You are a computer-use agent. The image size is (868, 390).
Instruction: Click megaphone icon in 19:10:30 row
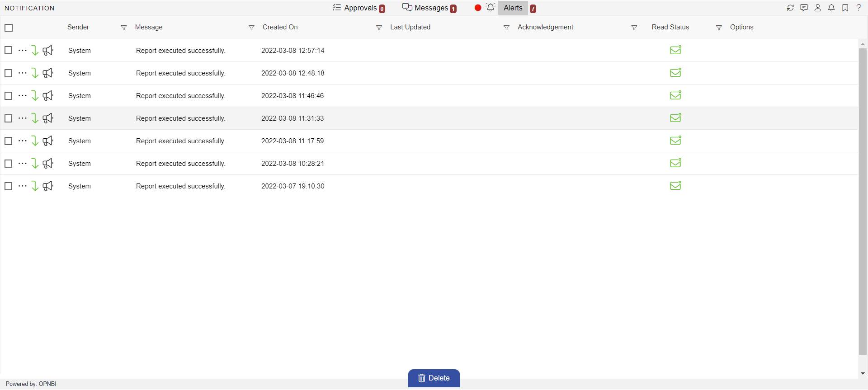tap(48, 186)
